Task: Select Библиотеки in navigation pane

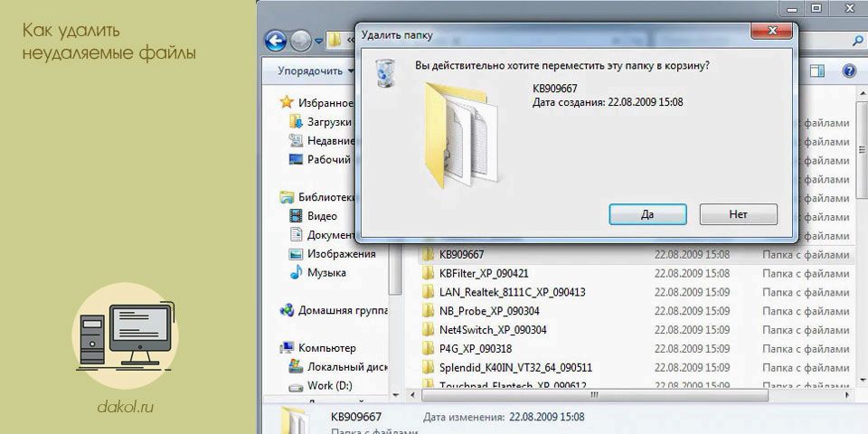Action: click(x=326, y=197)
